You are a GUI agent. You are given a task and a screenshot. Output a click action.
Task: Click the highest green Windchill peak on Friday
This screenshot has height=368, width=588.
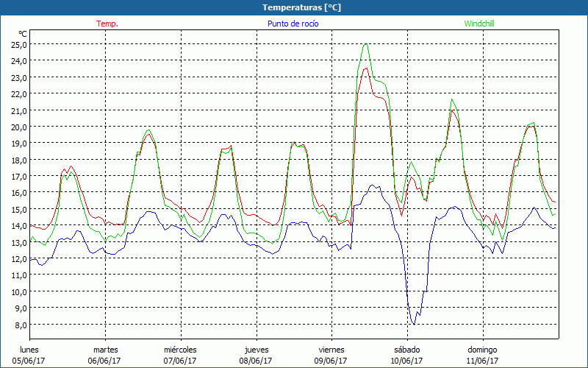tap(365, 44)
